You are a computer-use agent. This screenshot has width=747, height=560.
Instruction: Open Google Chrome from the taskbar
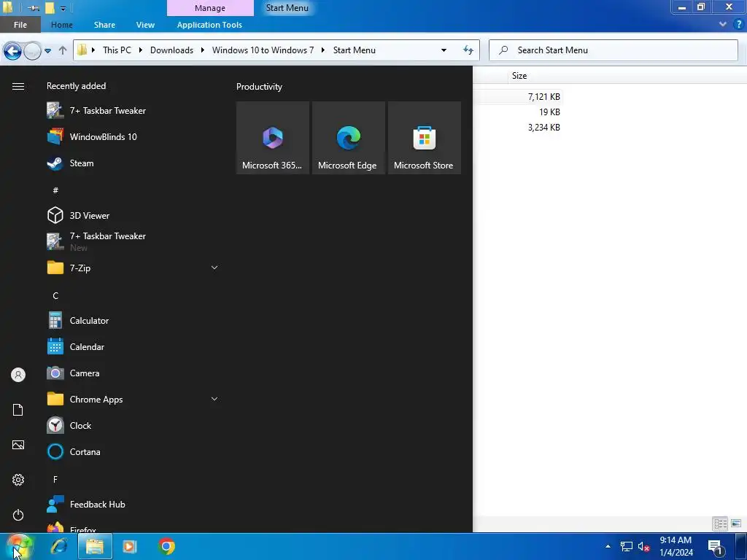coord(166,546)
